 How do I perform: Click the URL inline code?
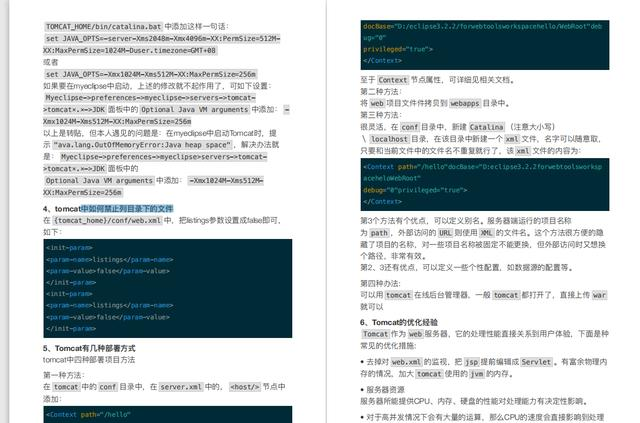pos(445,233)
